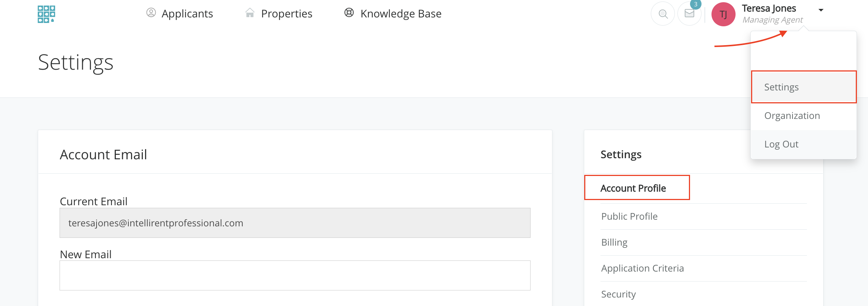Choose Log Out from the dropdown
The width and height of the screenshot is (868, 306).
click(x=781, y=144)
